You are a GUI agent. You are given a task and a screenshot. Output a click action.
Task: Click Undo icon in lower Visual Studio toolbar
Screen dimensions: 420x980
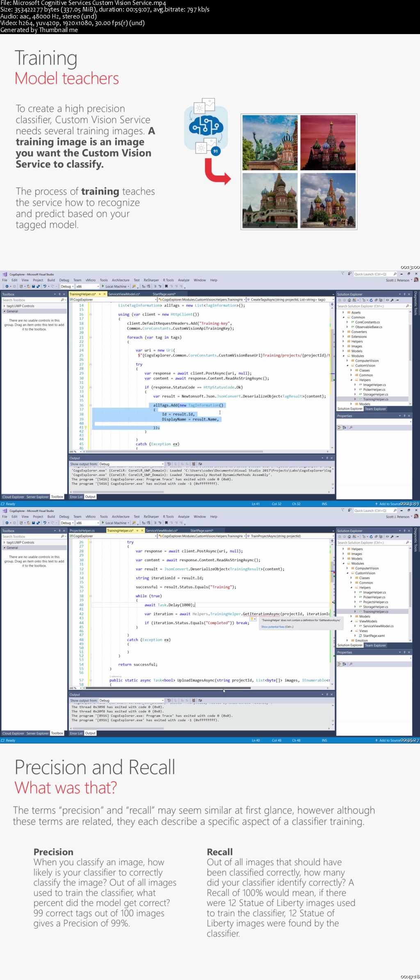click(44, 523)
